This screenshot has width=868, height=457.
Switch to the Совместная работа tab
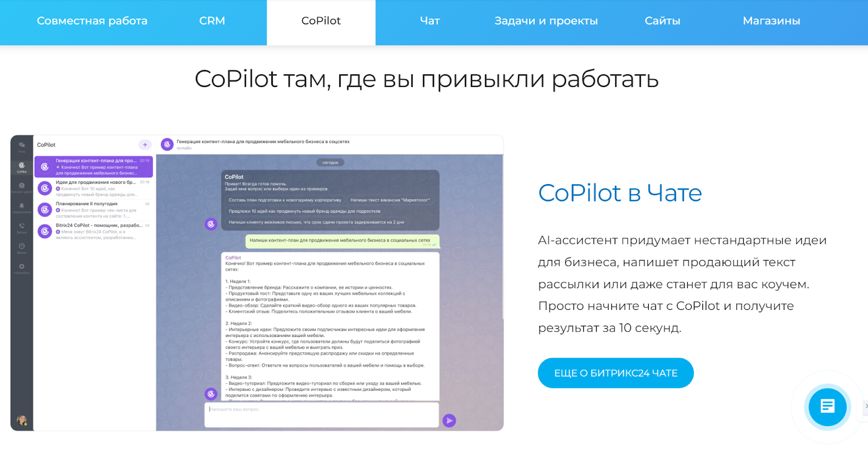[x=92, y=21]
